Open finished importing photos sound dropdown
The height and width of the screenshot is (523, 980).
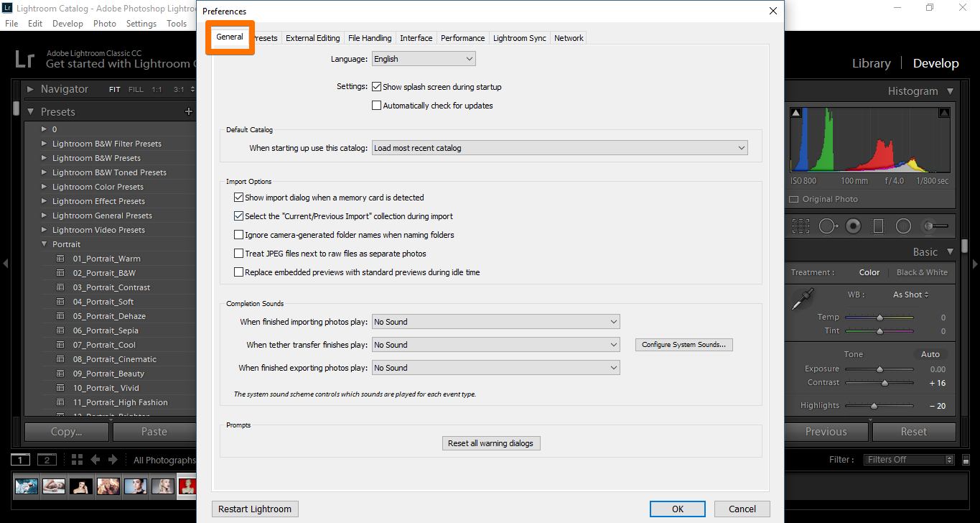[x=495, y=322]
